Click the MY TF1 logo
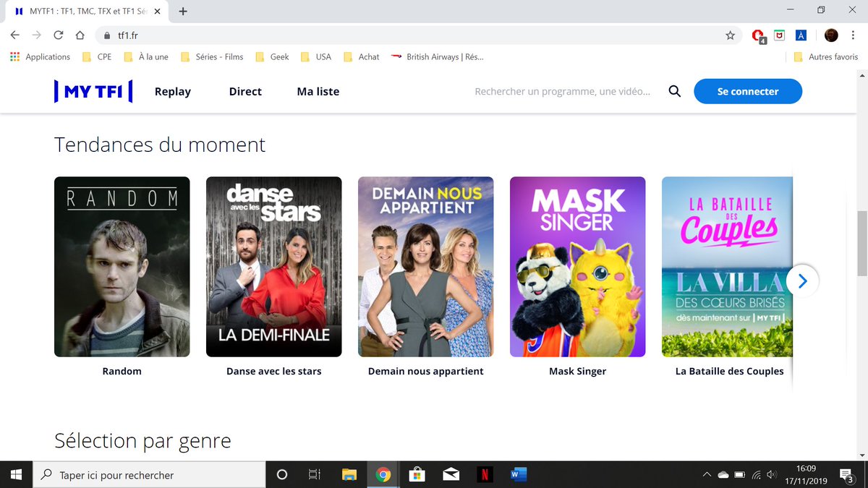This screenshot has width=868, height=488. pyautogui.click(x=93, y=92)
